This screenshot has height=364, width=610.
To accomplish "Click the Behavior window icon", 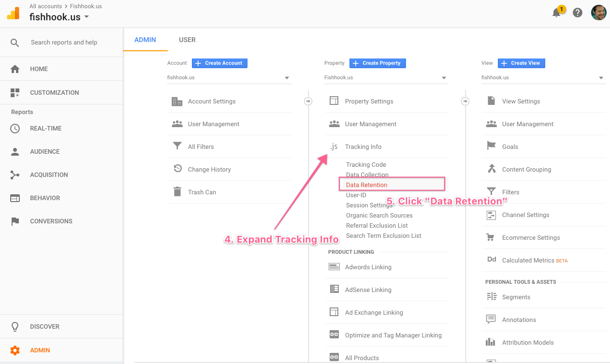I will [x=15, y=198].
